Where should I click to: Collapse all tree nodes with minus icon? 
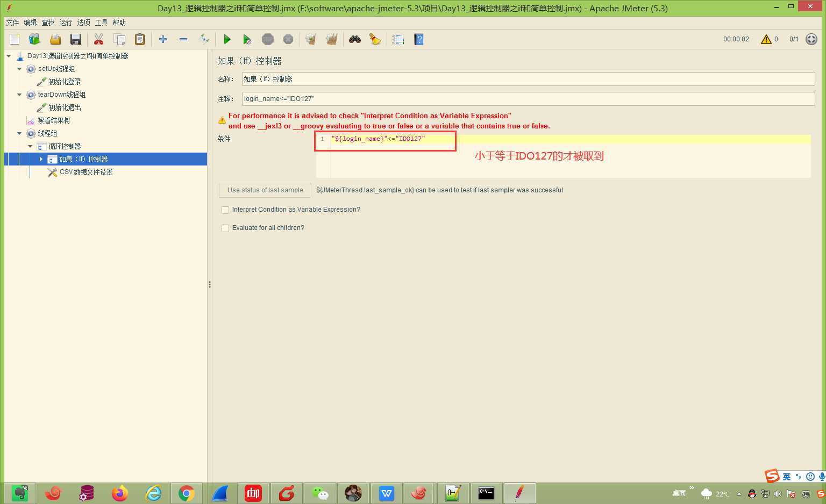pos(183,39)
